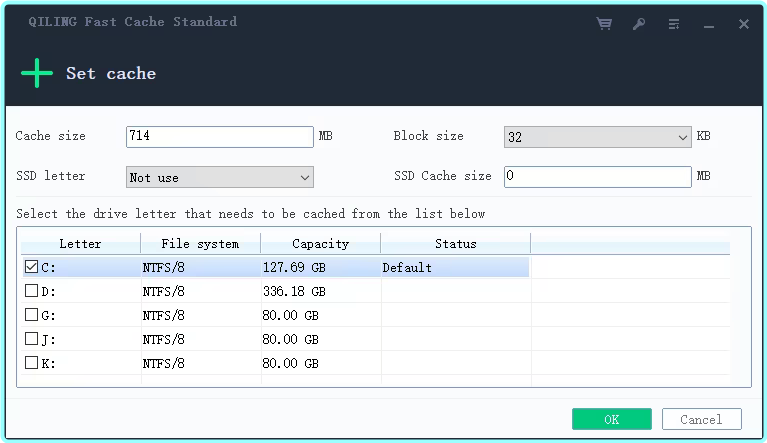Viewport: 767px width, 443px height.
Task: Sort by the Status column header
Action: click(x=455, y=244)
